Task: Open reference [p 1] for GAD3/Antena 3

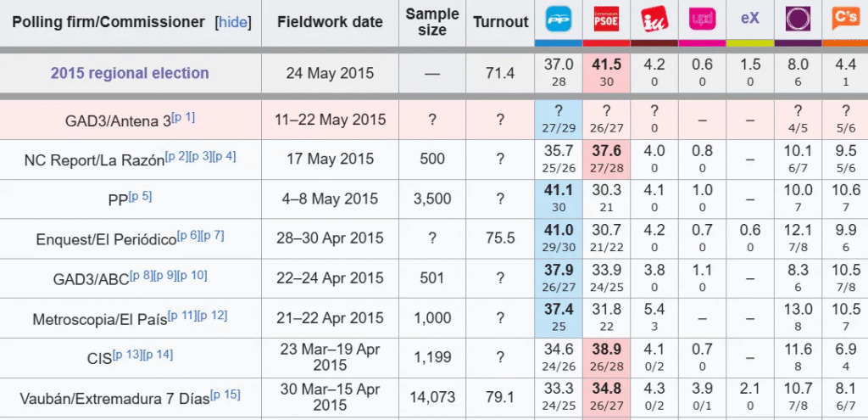Action: click(183, 116)
